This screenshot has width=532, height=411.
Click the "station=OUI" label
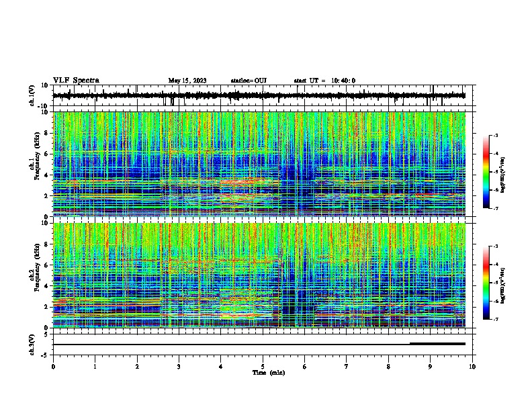249,81
